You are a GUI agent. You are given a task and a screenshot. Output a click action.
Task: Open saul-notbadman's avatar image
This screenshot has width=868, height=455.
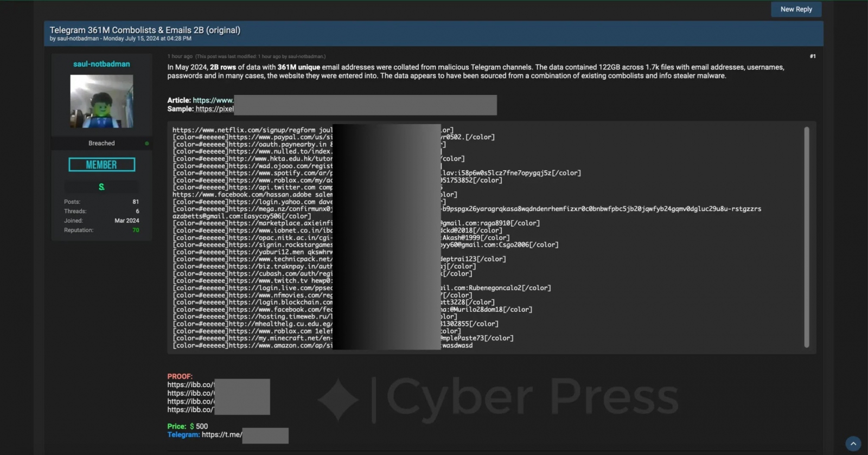click(101, 101)
